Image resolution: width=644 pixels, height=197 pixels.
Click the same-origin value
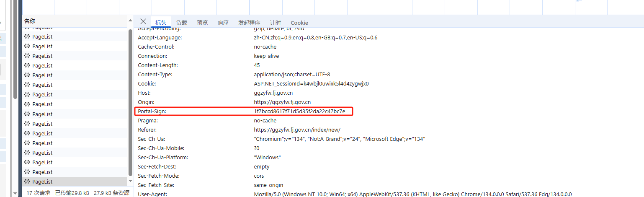pos(268,185)
